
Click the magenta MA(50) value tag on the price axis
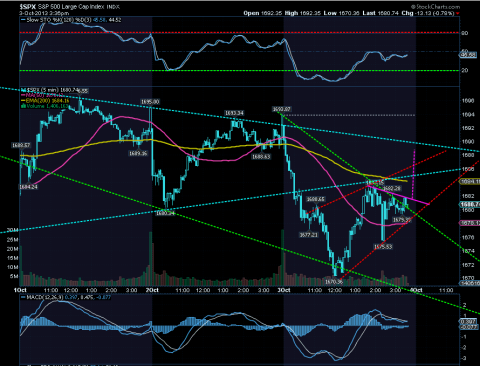(470, 223)
